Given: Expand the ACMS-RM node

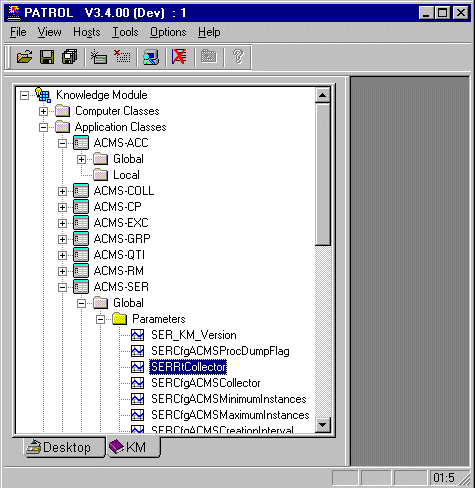Looking at the screenshot, I should pyautogui.click(x=62, y=271).
